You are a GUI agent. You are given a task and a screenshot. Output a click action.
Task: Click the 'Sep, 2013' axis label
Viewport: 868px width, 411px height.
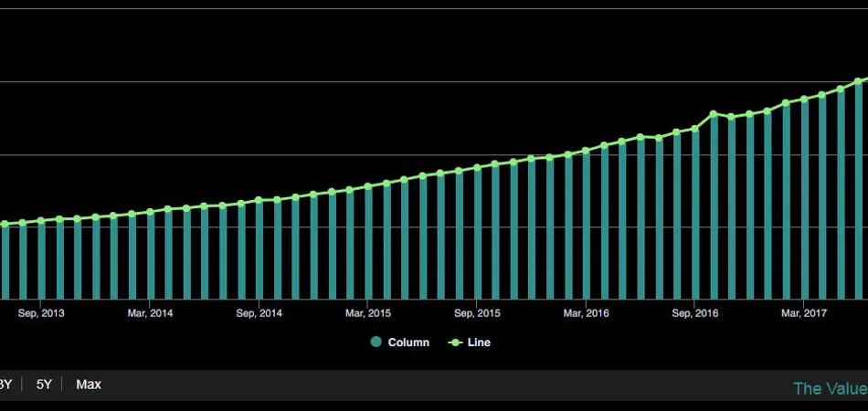(x=41, y=313)
